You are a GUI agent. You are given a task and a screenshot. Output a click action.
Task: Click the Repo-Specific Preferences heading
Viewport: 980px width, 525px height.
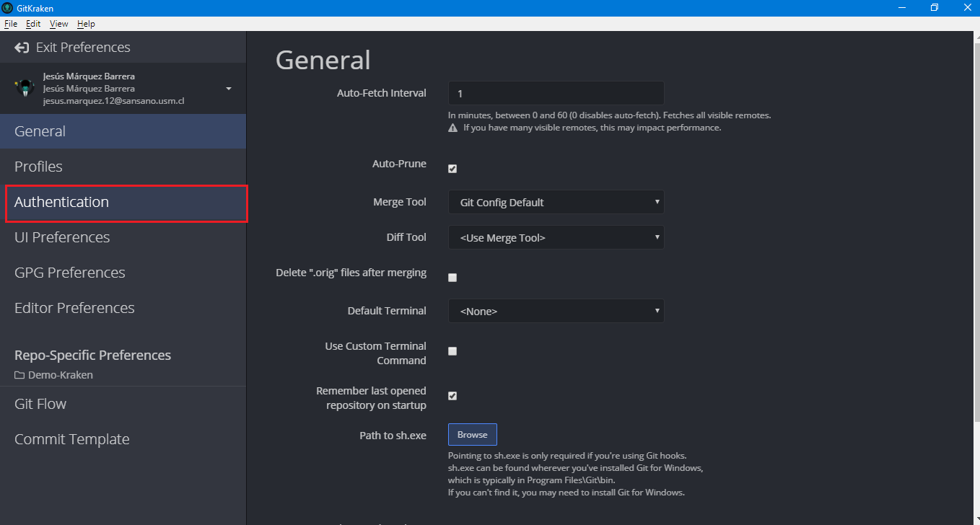pos(92,355)
